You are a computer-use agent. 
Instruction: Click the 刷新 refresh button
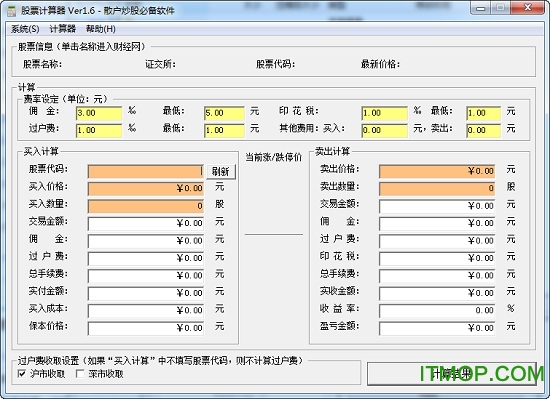(x=221, y=171)
